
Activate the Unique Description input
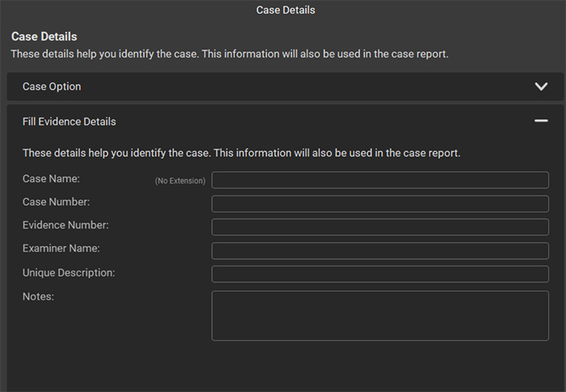pos(380,274)
